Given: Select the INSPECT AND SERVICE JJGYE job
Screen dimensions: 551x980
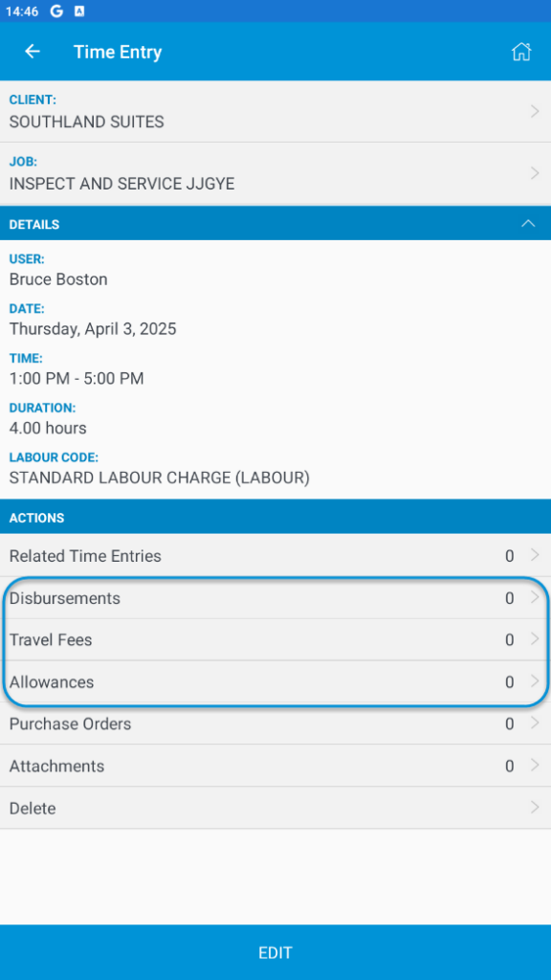Looking at the screenshot, I should click(275, 173).
